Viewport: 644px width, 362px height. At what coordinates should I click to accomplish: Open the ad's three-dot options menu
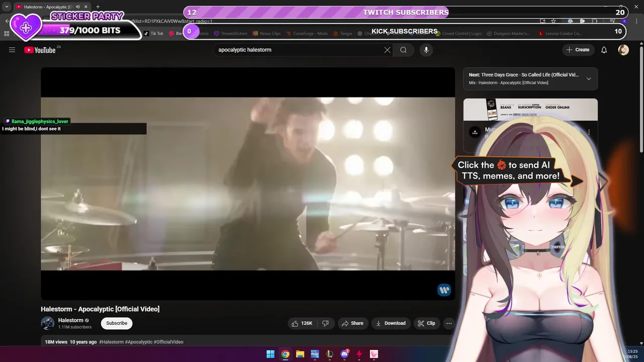point(589,132)
